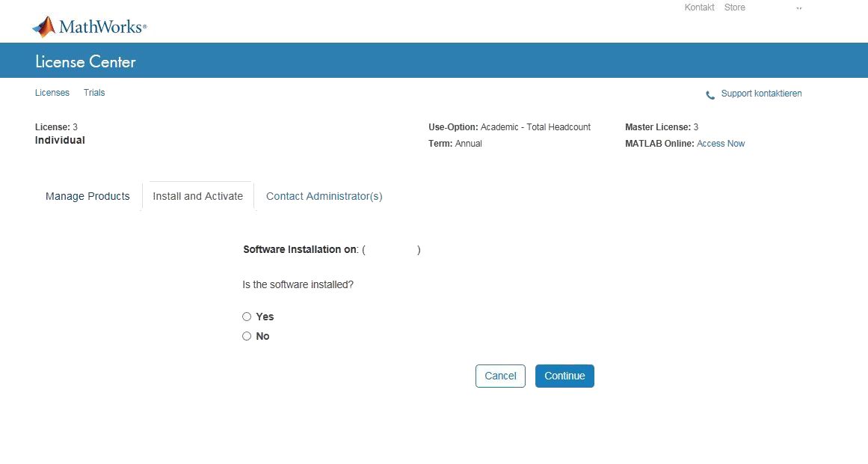Click the 'Is the software installed?' question text
This screenshot has width=868, height=464.
point(298,285)
